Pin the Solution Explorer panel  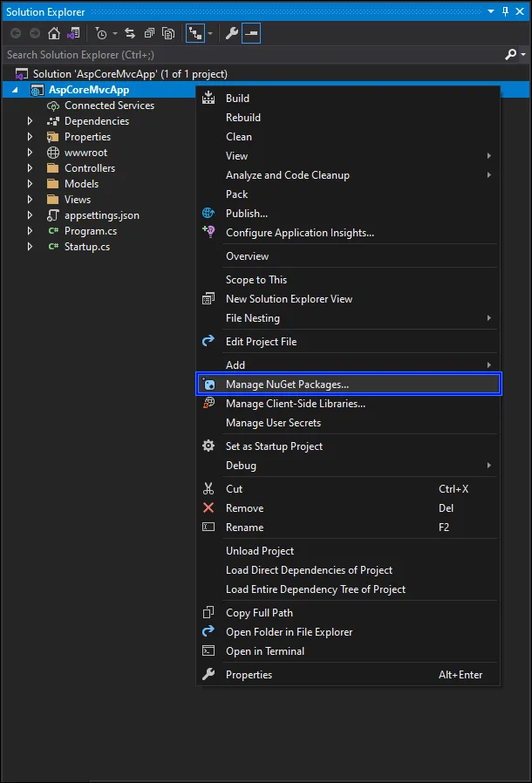tap(507, 11)
